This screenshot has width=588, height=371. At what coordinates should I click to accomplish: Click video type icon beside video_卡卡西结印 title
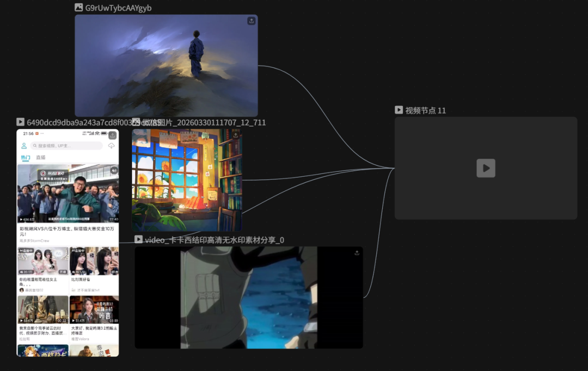[138, 239]
